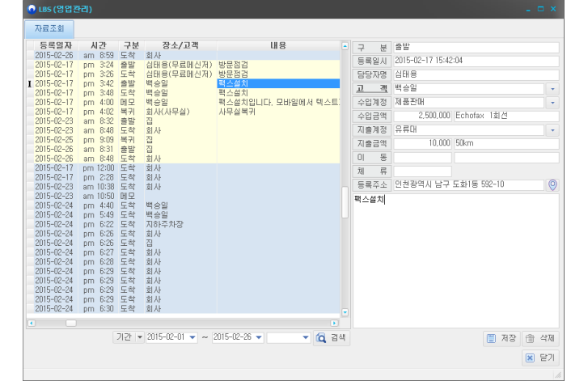The image size is (588, 381).
Task: Click the 담당자명 field showing 심태용
Action: coord(476,75)
